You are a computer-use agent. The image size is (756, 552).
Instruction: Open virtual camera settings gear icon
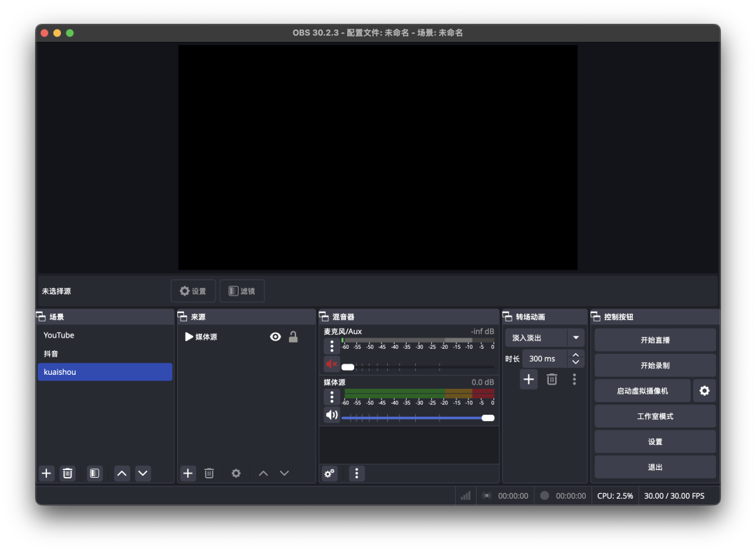[x=704, y=391]
